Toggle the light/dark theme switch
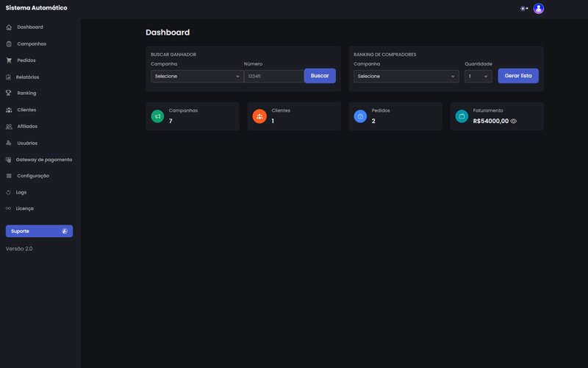588x368 pixels. click(523, 8)
